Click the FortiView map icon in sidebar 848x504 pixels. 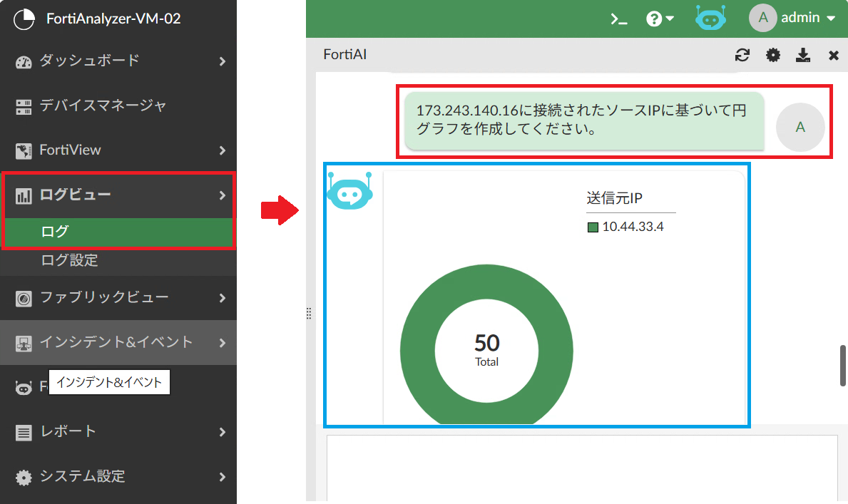click(24, 150)
